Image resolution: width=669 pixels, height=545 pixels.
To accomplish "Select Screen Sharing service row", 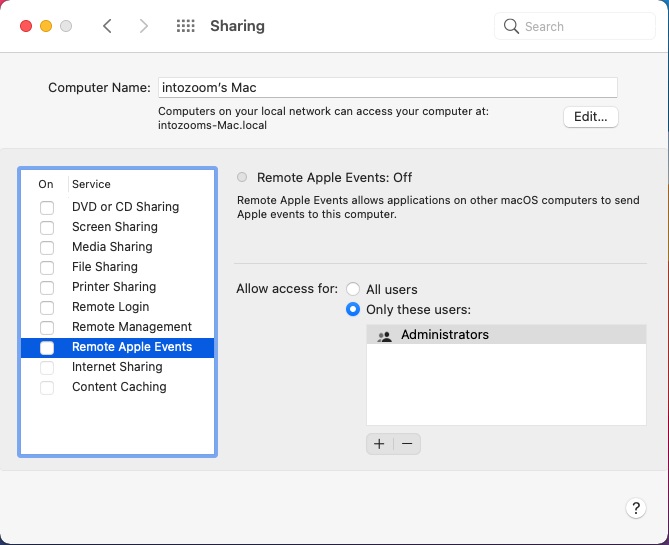I will [x=117, y=227].
